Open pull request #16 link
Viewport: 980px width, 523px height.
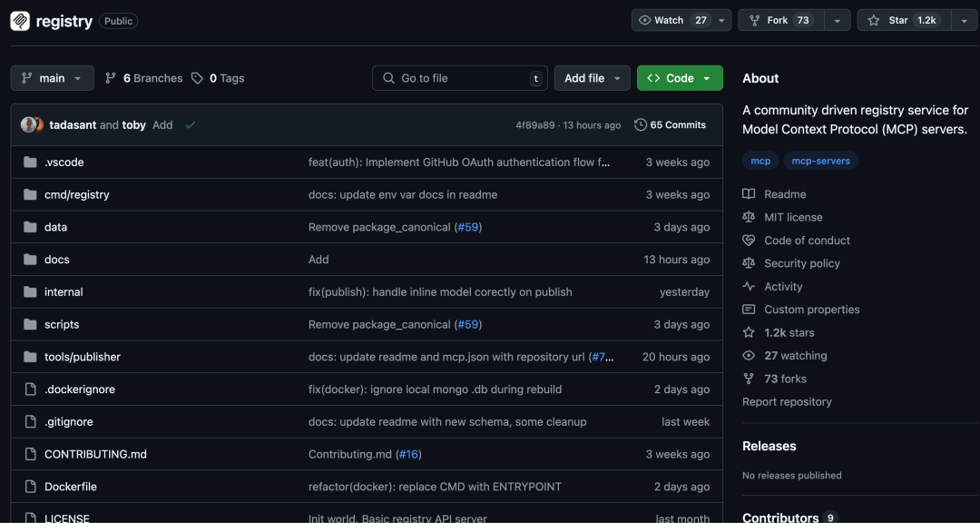[408, 454]
